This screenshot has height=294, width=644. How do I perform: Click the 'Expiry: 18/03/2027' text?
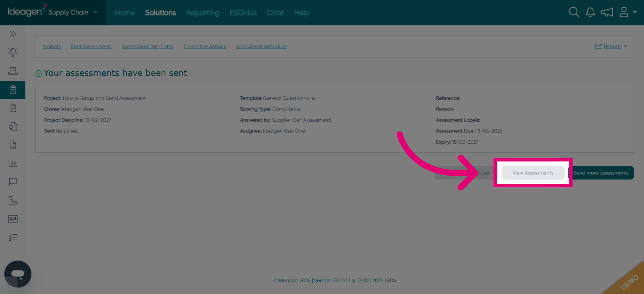[457, 142]
